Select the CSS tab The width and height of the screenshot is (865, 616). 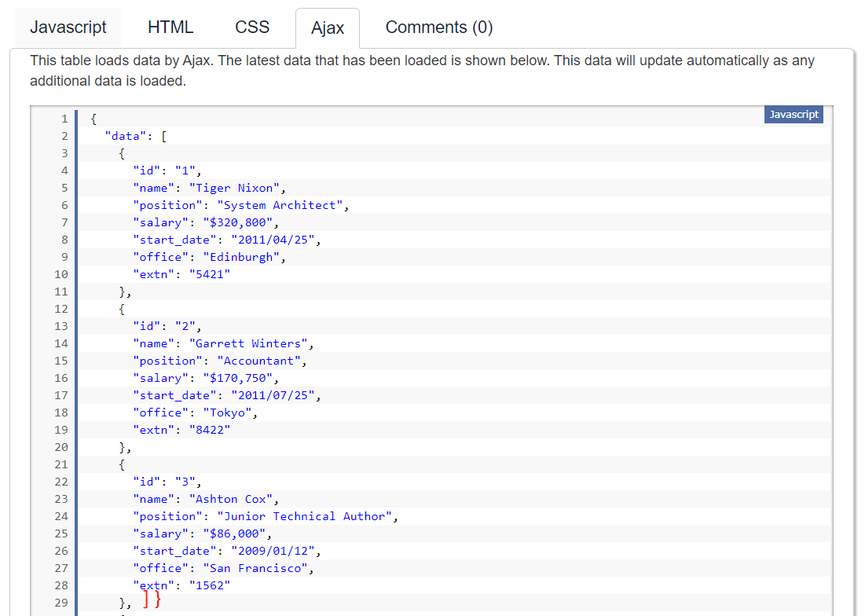click(252, 27)
